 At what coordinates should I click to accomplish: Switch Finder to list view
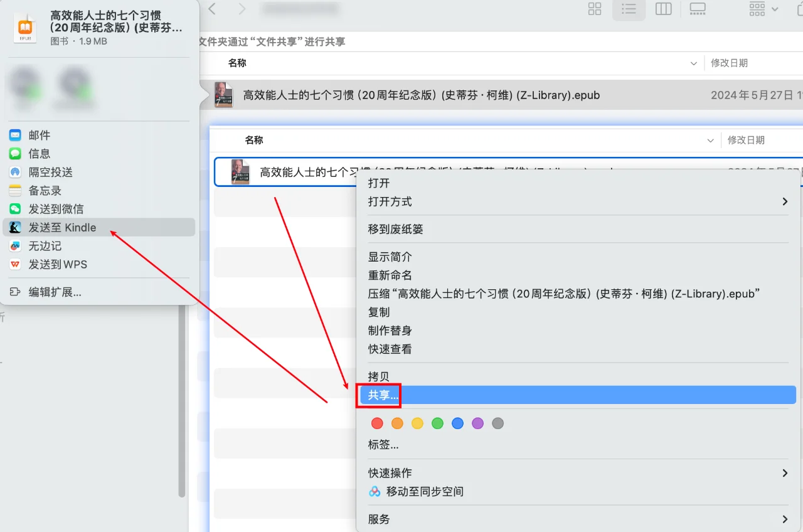click(x=629, y=9)
